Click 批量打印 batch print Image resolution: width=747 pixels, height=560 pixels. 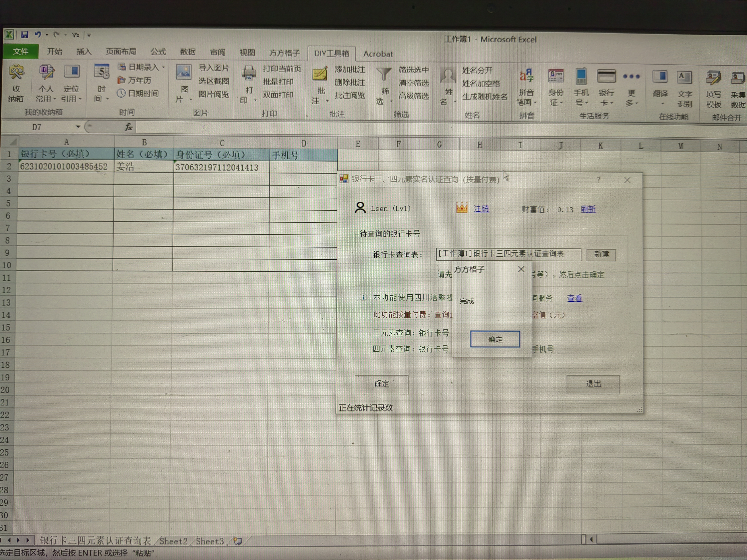tap(278, 82)
